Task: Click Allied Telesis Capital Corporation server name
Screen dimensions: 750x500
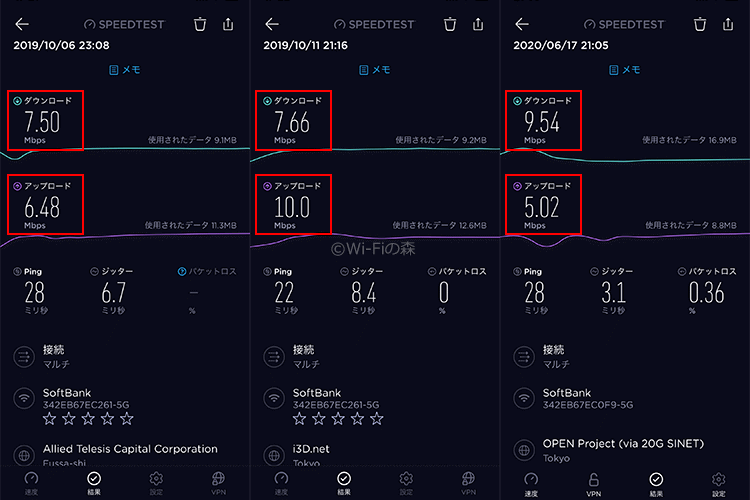Action: (x=130, y=449)
